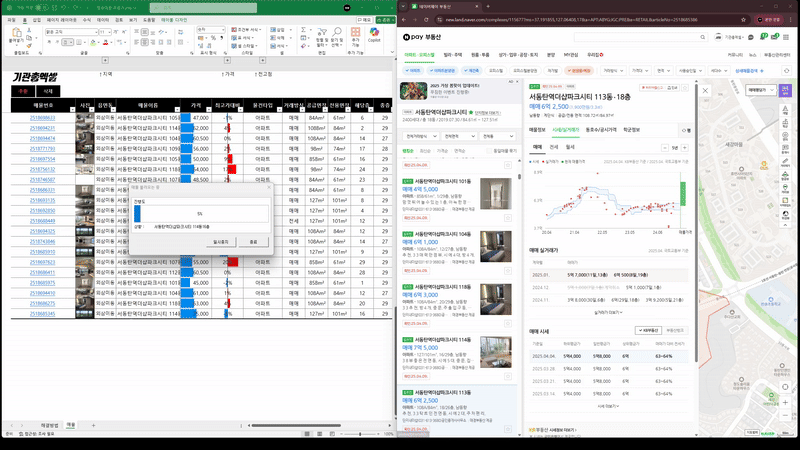Enable the 재개발 filter chip

tap(553, 70)
